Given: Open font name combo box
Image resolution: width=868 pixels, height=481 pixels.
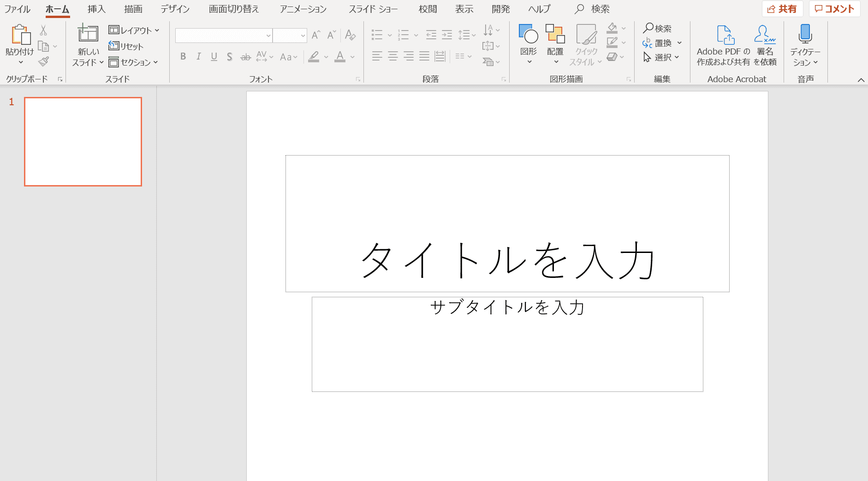Looking at the screenshot, I should (x=224, y=36).
